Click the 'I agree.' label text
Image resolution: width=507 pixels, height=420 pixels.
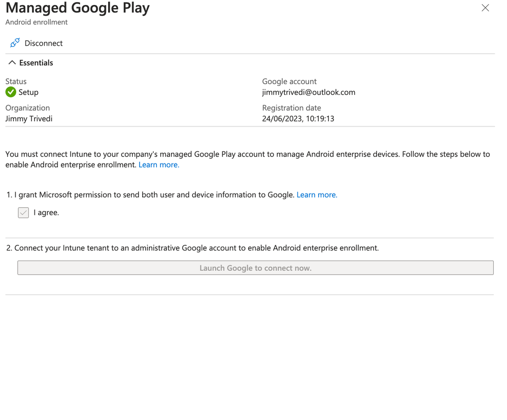46,213
